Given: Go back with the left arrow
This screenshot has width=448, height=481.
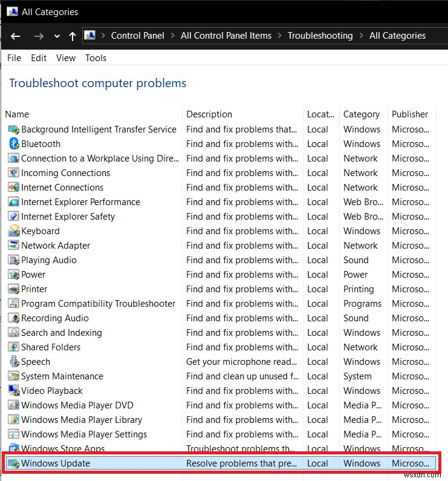Looking at the screenshot, I should coord(15,36).
